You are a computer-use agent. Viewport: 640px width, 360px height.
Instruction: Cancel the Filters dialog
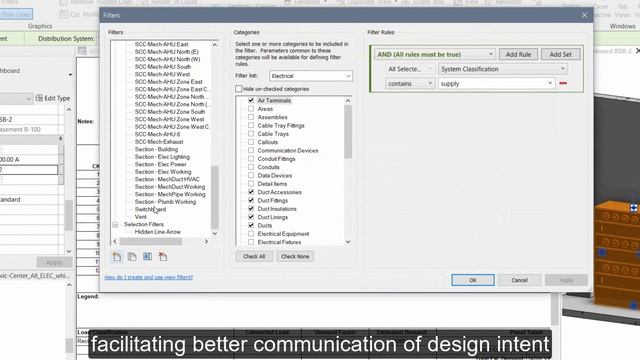519,280
